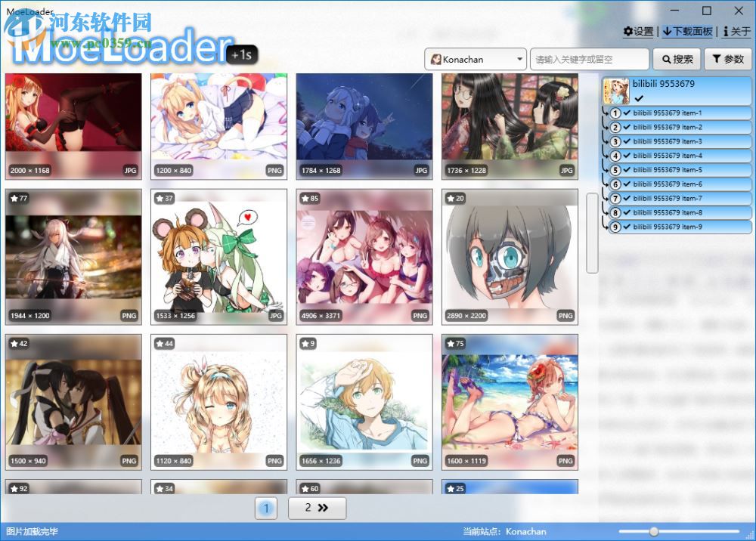Open the 1200 × 840 PNG thumbnail
This screenshot has width=756, height=541.
click(x=219, y=126)
